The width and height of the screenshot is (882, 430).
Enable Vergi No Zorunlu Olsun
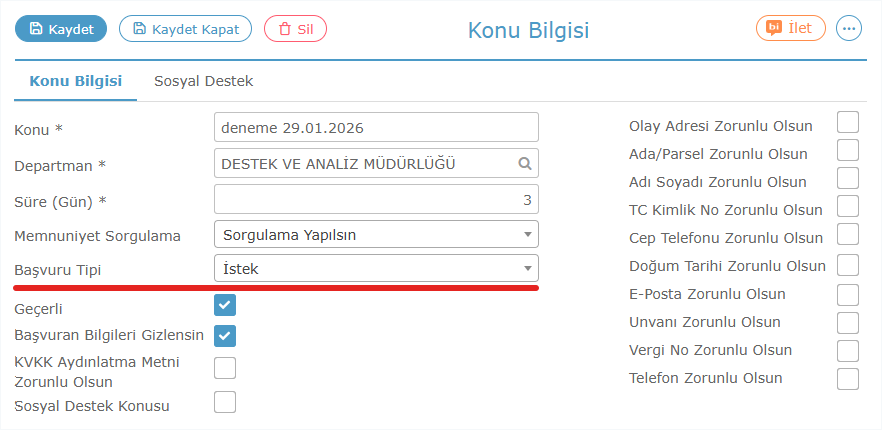tap(848, 350)
